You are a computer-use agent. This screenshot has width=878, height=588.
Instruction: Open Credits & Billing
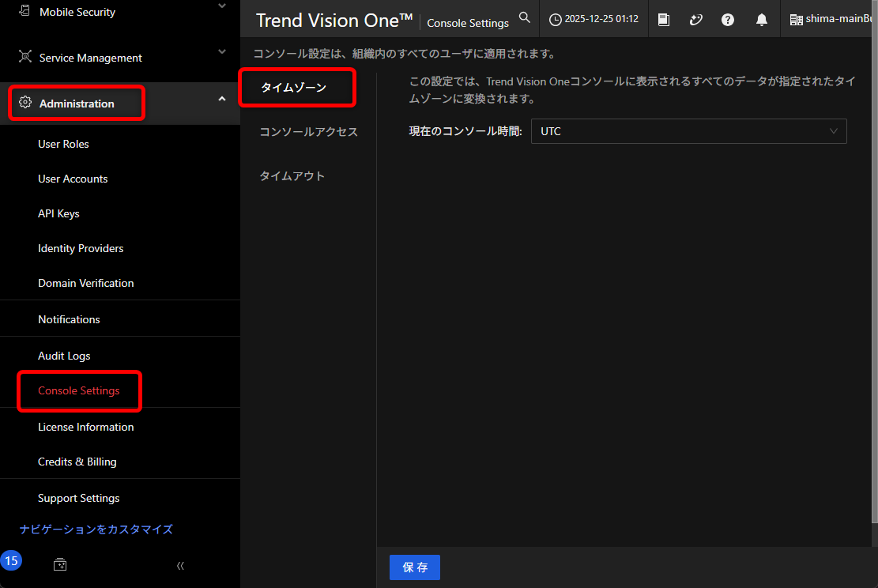(x=77, y=462)
